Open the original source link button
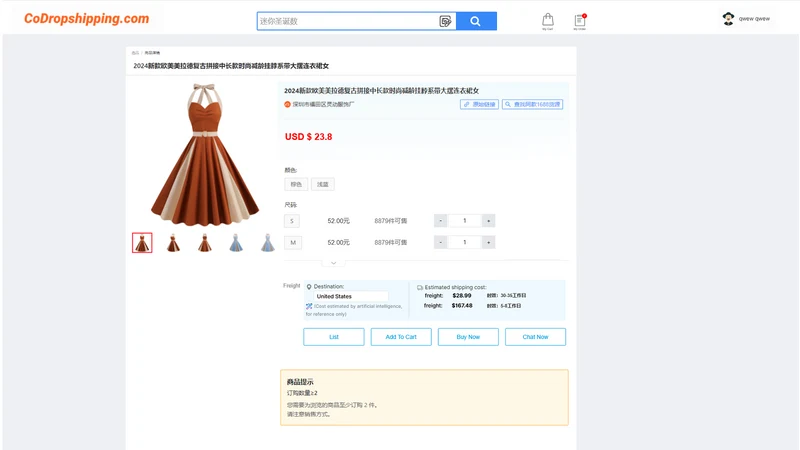The image size is (800, 450). tap(479, 104)
